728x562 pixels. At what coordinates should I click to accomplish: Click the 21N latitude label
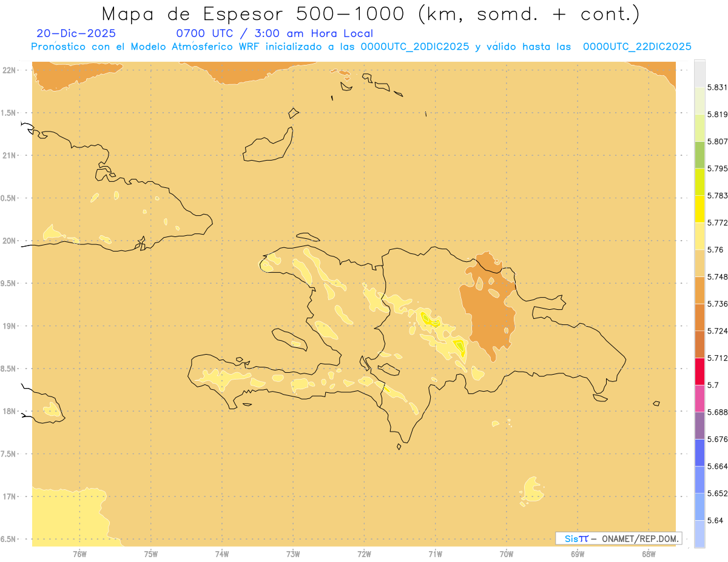pyautogui.click(x=9, y=155)
